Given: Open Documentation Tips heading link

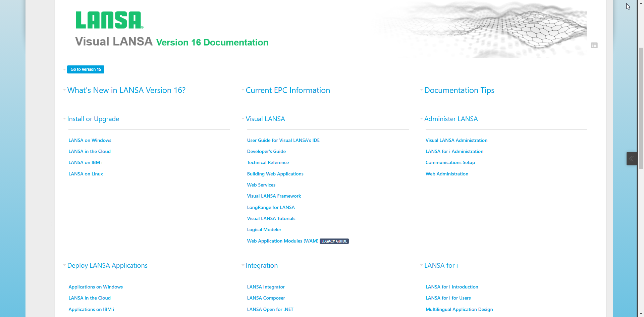Looking at the screenshot, I should pos(459,90).
